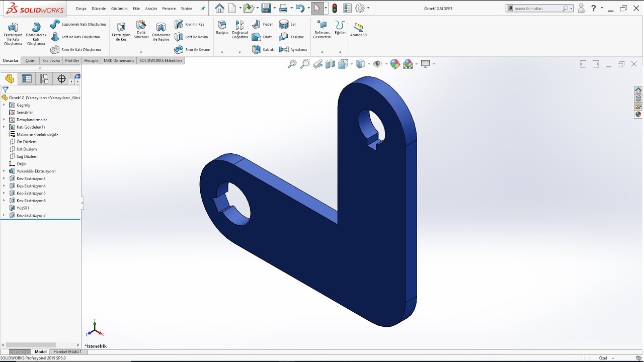Open the Delik Sihirbazı dropdown arrow
This screenshot has width=644, height=362.
point(141,52)
